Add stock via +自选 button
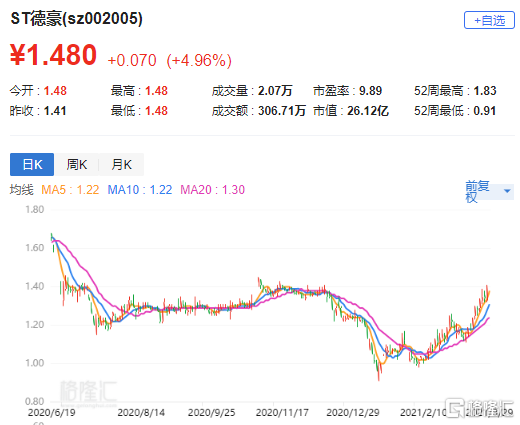520x425 pixels. pos(489,20)
